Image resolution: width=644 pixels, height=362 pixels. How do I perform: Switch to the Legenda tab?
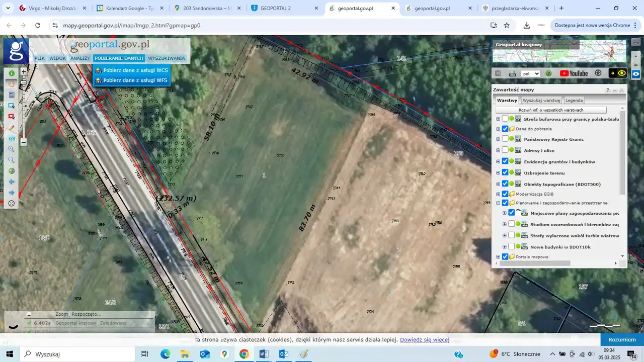click(x=574, y=101)
